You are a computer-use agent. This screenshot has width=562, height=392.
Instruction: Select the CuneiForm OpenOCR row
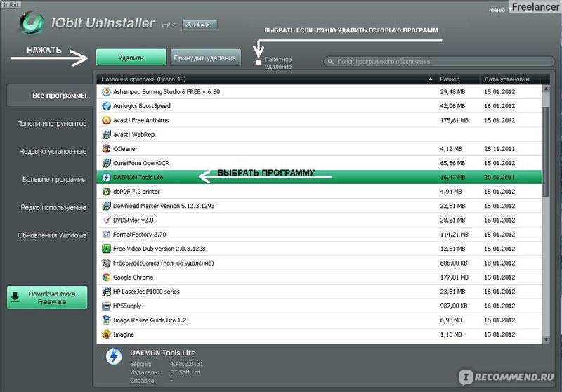point(319,163)
